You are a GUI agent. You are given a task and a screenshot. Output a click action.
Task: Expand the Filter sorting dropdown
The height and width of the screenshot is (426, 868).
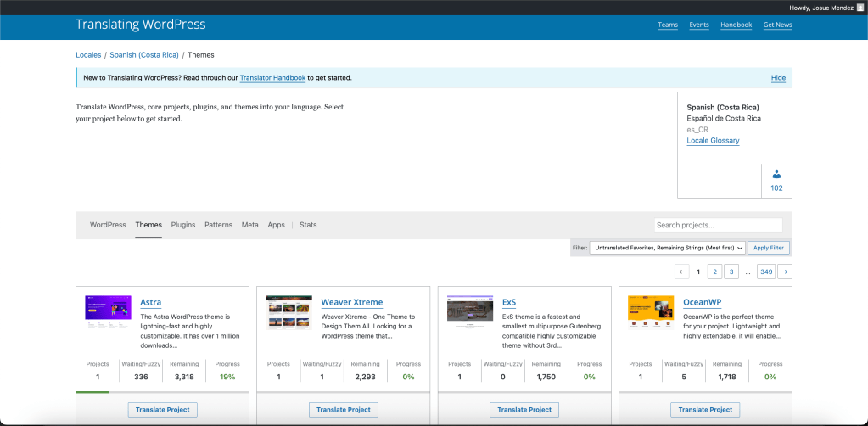click(668, 248)
